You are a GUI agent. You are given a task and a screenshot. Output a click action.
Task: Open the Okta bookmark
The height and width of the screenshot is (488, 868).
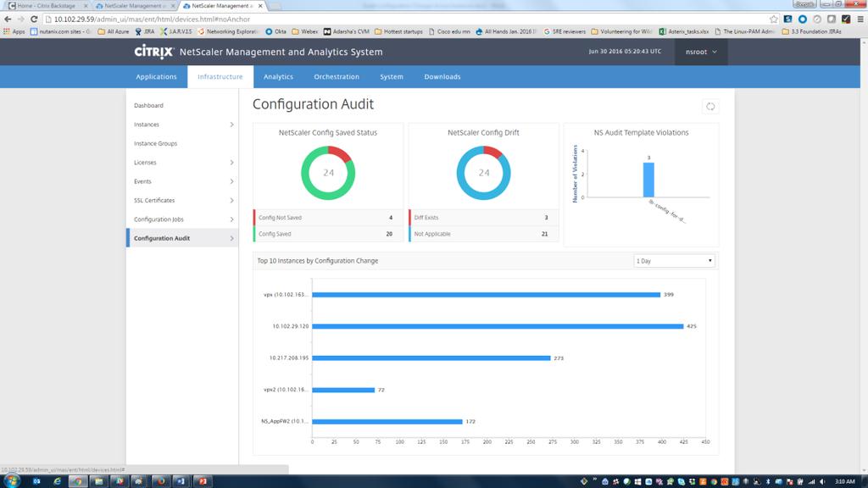(x=275, y=31)
